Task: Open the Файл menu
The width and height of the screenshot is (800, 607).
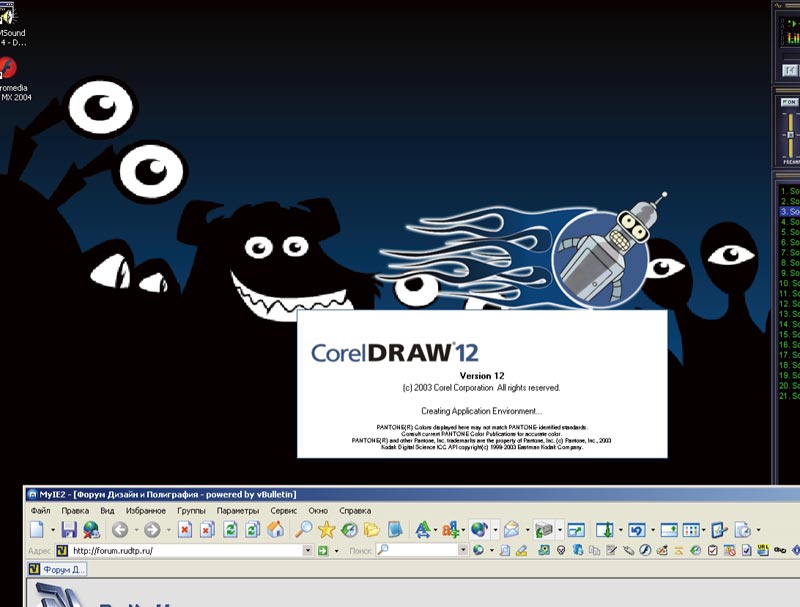Action: point(40,511)
